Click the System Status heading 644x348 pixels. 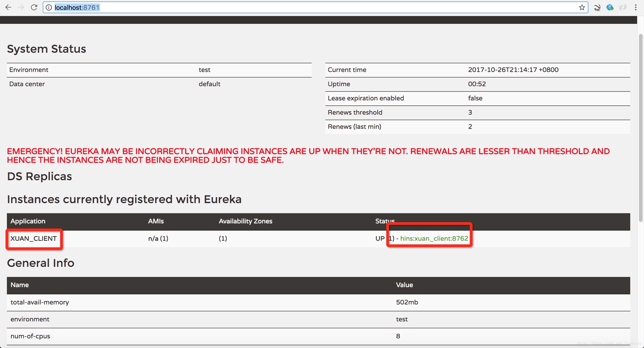point(47,49)
